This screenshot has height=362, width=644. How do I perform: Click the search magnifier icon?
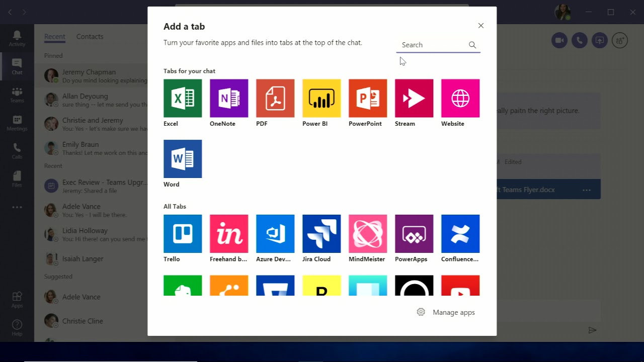[472, 45]
